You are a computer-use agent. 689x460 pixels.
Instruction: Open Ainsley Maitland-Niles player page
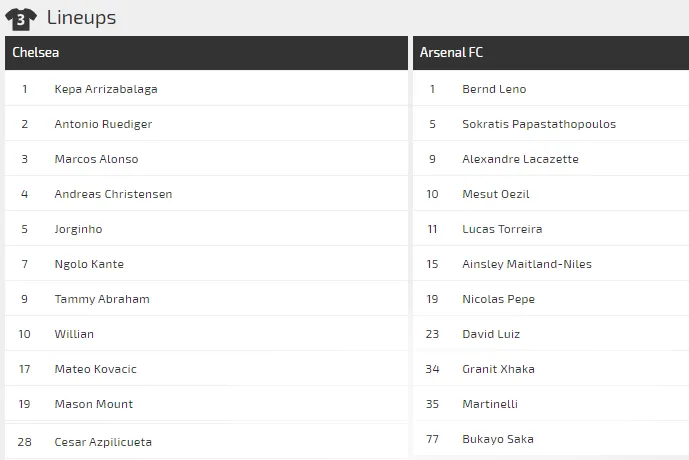click(527, 264)
